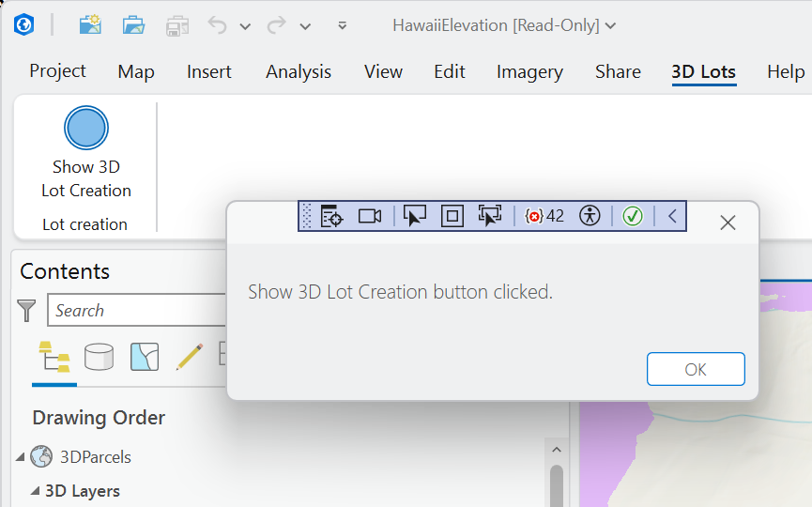Click the green checkmark Hot Reload icon
812x507 pixels.
[x=633, y=216]
